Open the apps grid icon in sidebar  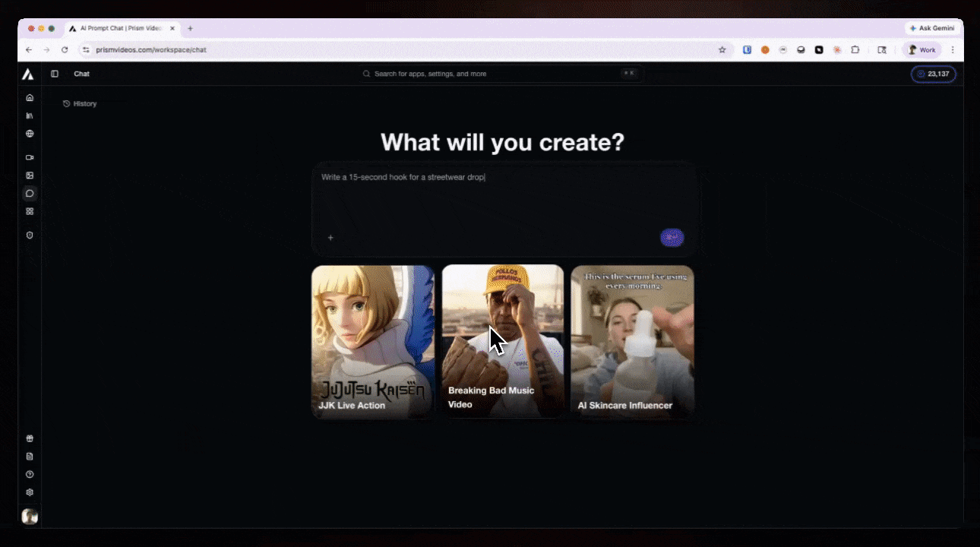tap(30, 211)
